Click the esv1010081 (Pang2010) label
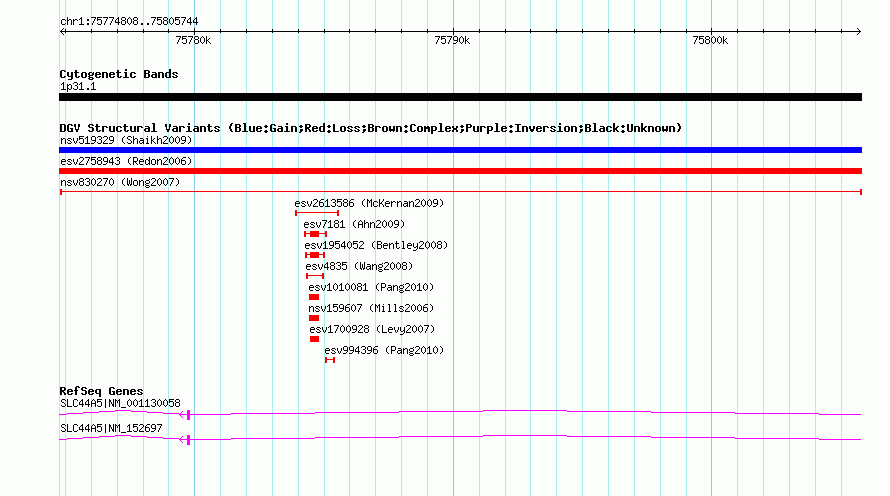 tap(371, 287)
